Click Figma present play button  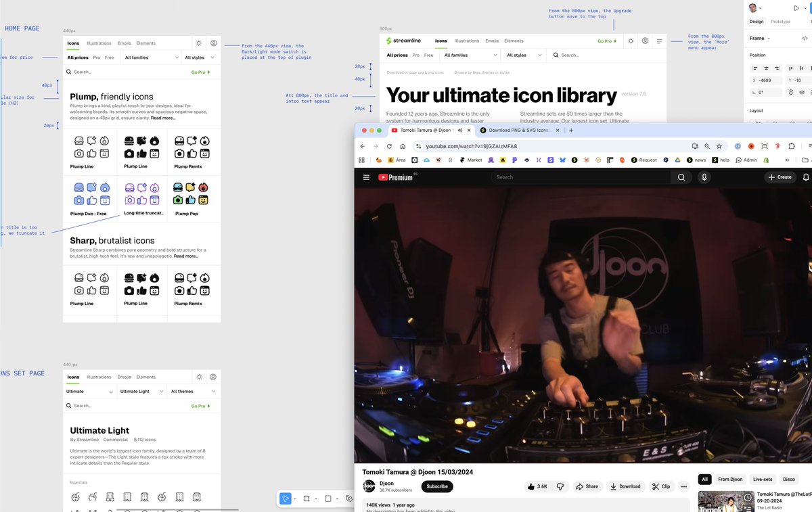(796, 8)
